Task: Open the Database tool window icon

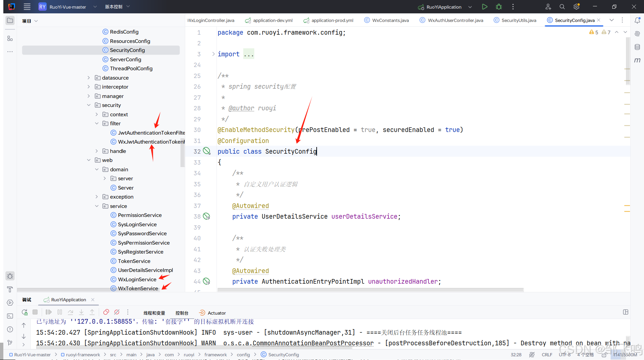Action: (637, 47)
